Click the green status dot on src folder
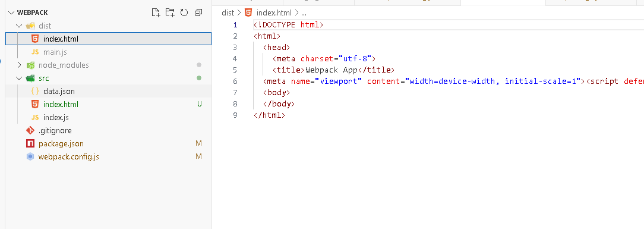 point(199,78)
